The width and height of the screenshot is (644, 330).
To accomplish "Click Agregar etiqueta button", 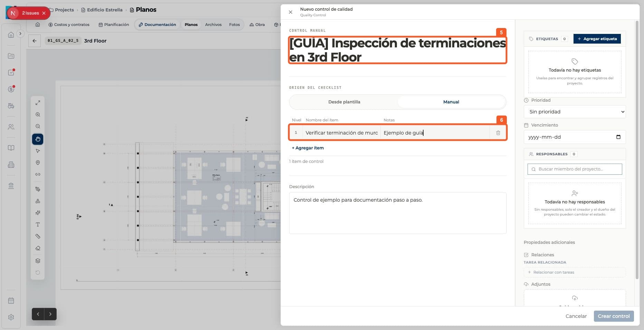I will point(597,39).
